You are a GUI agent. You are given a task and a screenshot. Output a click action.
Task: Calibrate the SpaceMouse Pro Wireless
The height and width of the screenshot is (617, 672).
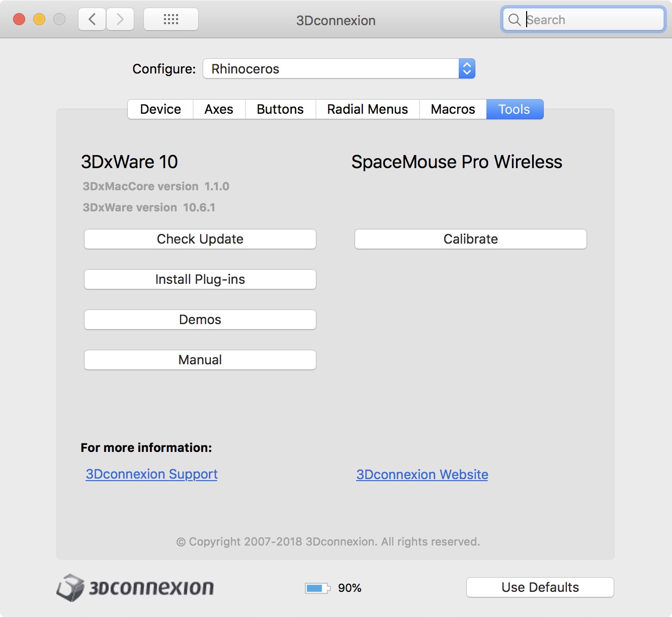[x=471, y=239]
